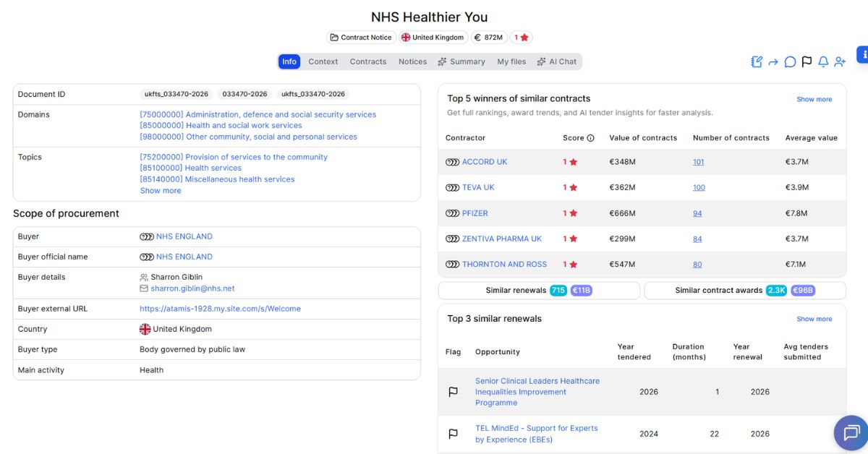
Task: Open the comment bubble icon in toolbar
Action: [790, 62]
